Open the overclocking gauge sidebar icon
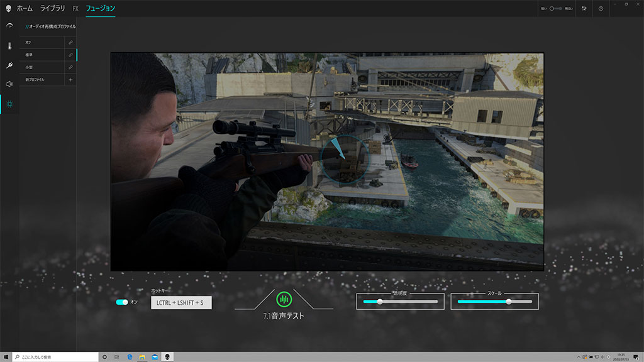 tap(9, 26)
